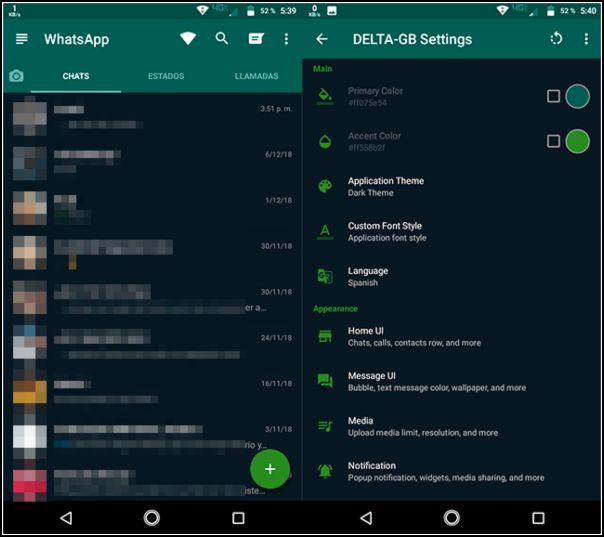
Task: Tap the green plus new chat button
Action: click(x=270, y=469)
